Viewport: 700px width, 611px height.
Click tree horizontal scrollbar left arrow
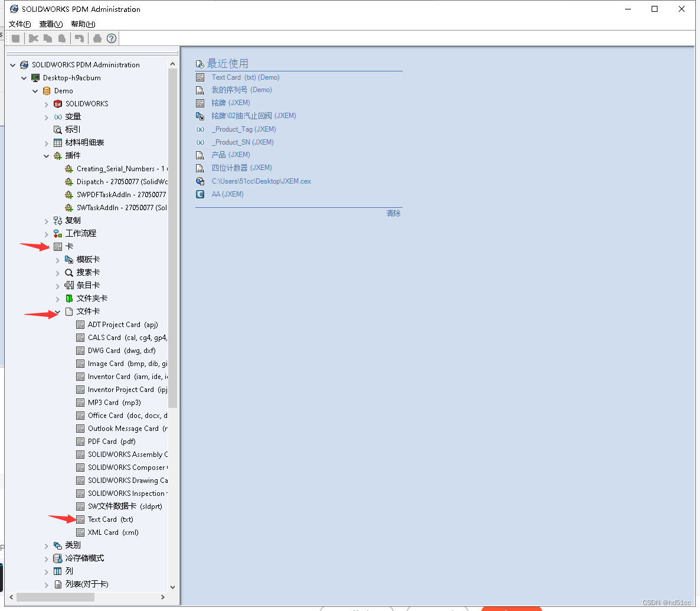(11, 597)
